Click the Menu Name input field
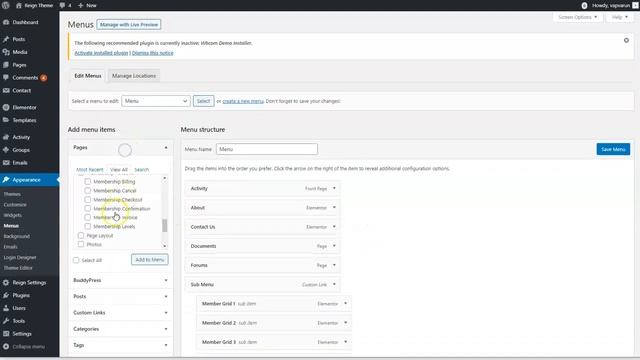 pos(267,149)
